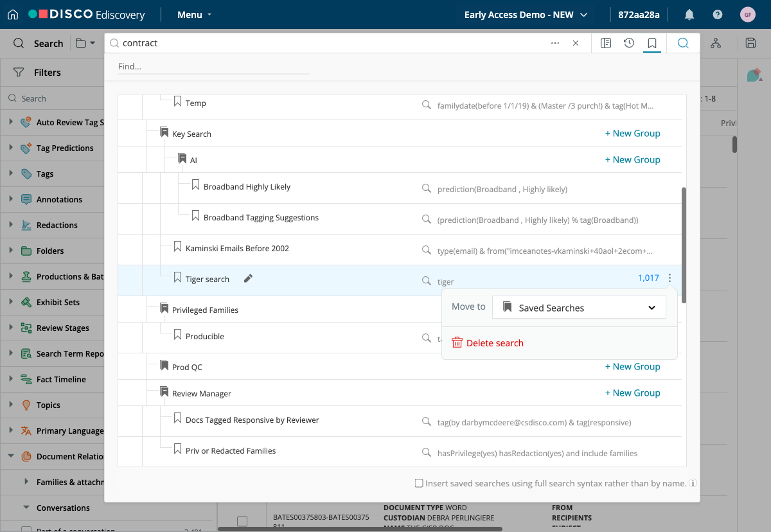Enable insert saved searches using full syntax checkbox

419,483
